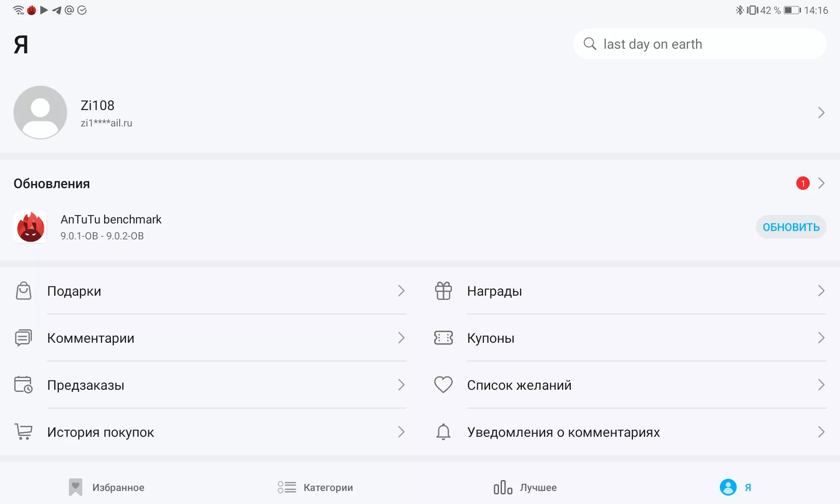
Task: Tap the AnTuTu status bar notification icon
Action: 31,10
